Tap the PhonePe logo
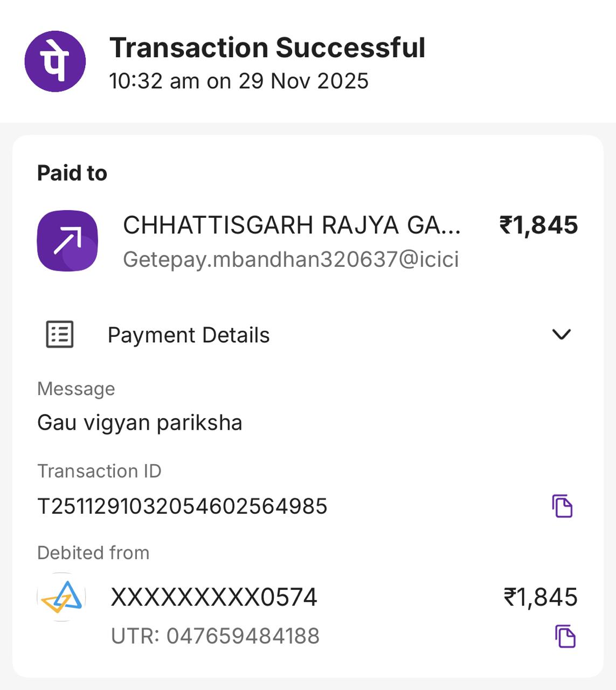616x690 pixels. [x=55, y=61]
